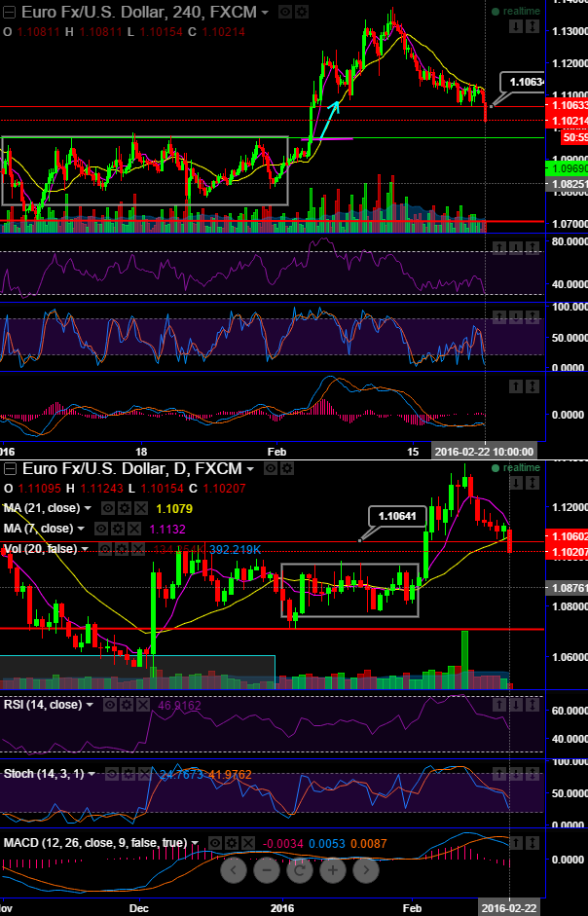Image resolution: width=588 pixels, height=916 pixels.
Task: Open Vol (20, false) settings gear
Action: click(122, 549)
